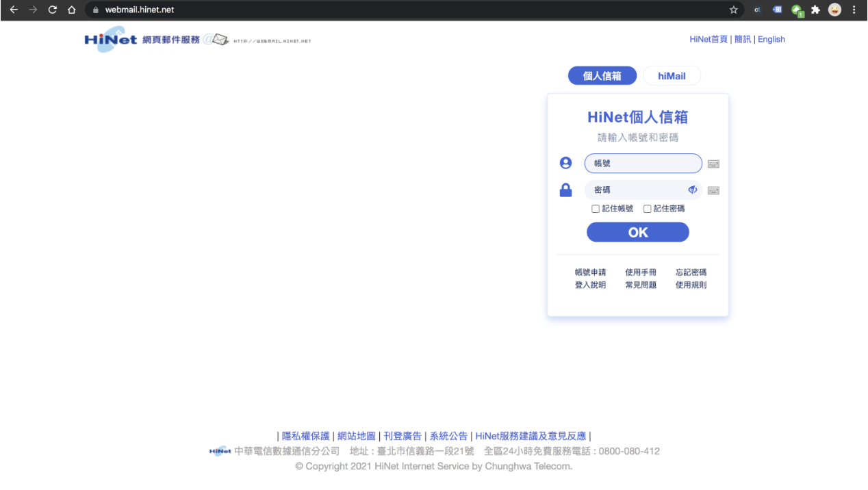Bookmark this page with the star icon
Image resolution: width=868 pixels, height=490 pixels.
coord(734,10)
